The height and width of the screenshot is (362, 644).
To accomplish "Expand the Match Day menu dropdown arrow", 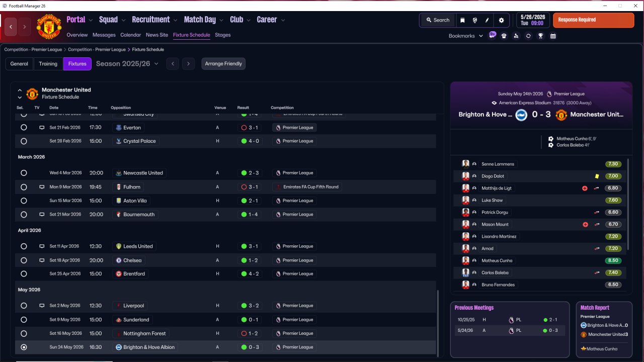I will pyautogui.click(x=221, y=20).
